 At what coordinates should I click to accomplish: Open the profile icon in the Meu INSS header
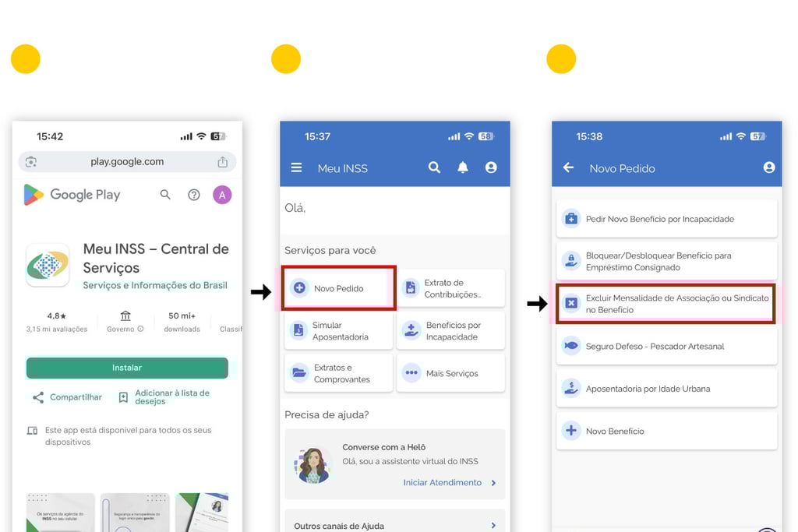tap(491, 167)
